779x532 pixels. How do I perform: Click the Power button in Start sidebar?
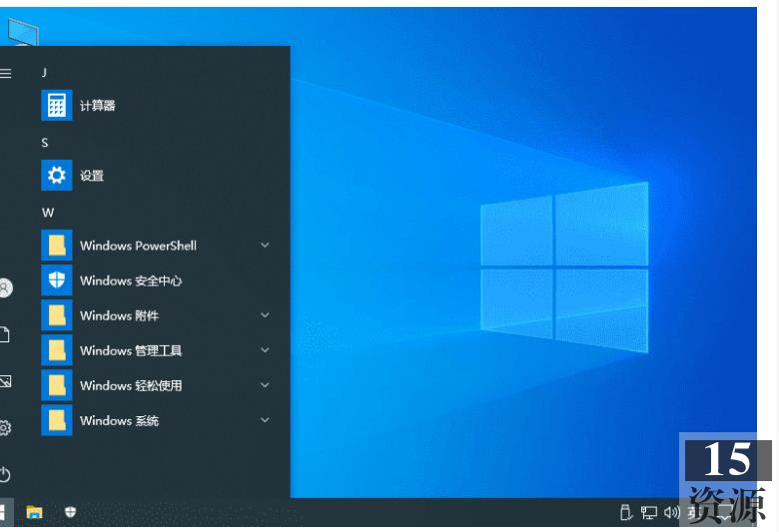[5, 474]
